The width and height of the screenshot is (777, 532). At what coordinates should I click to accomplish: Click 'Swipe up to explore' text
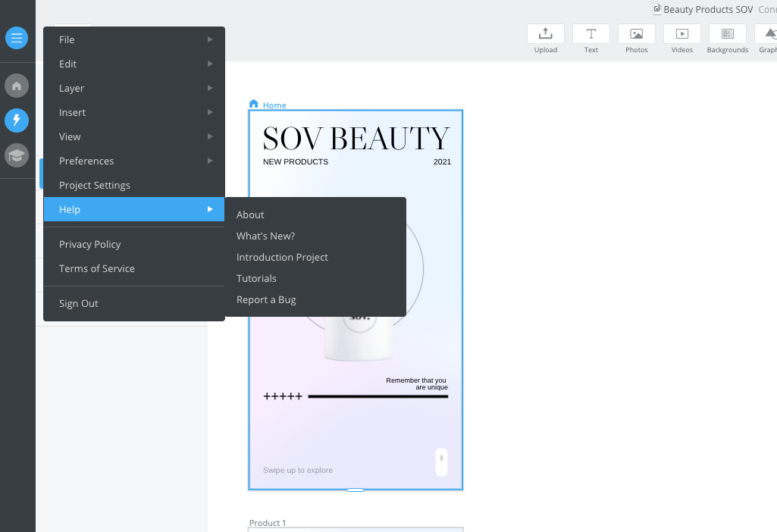(x=298, y=470)
